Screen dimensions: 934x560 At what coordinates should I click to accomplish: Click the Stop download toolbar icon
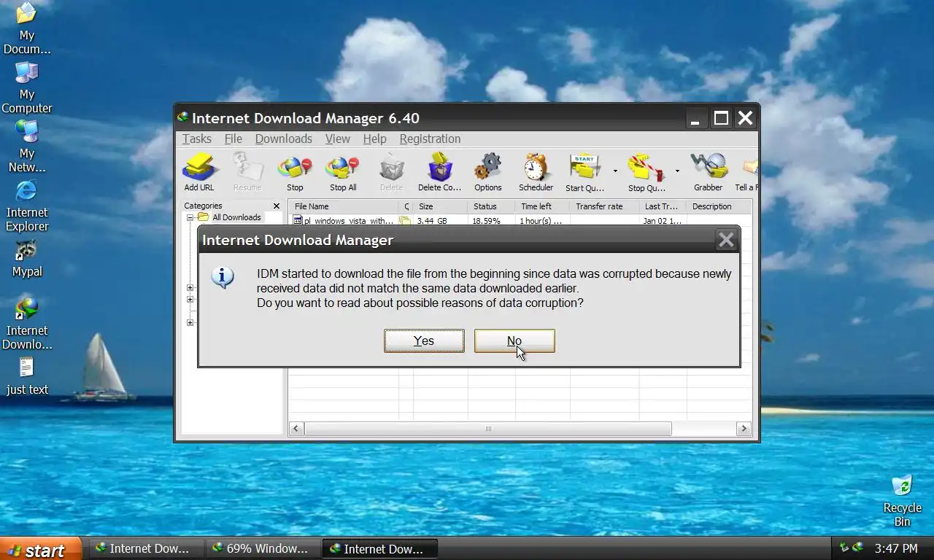point(295,172)
